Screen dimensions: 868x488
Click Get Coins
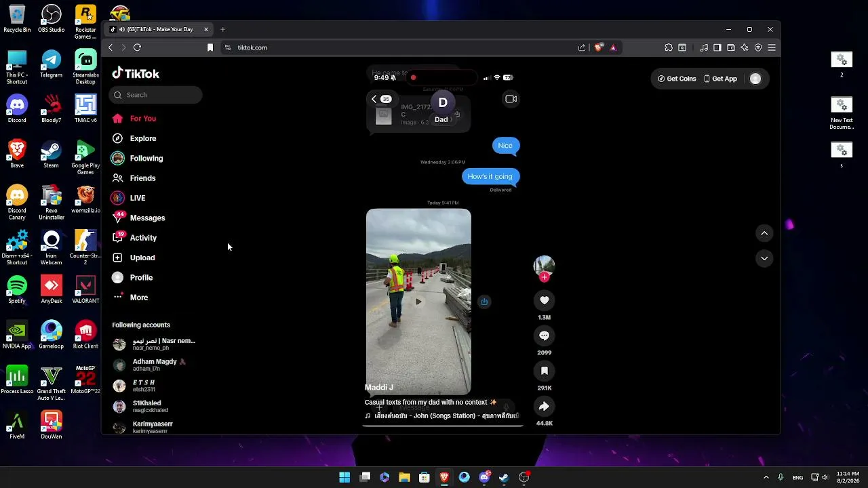677,79
